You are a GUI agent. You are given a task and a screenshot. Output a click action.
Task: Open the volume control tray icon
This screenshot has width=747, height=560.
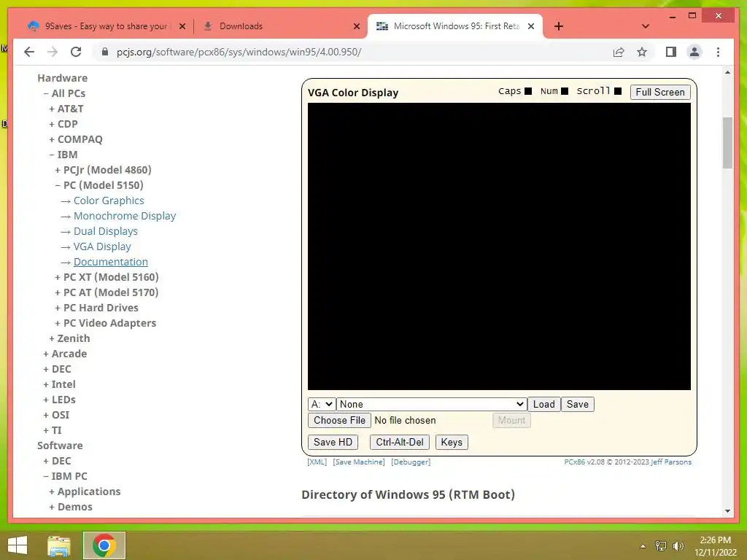[678, 545]
